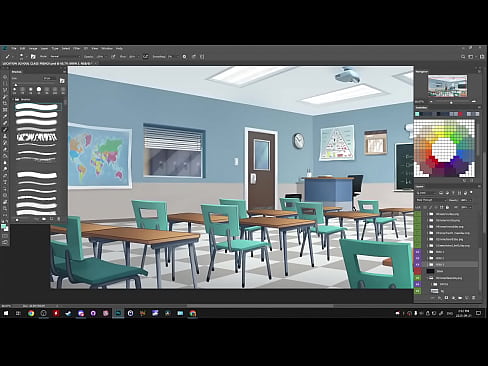The height and width of the screenshot is (366, 488).
Task: Collapse the Brushes folder in the brush panel
Action: (x=14, y=99)
